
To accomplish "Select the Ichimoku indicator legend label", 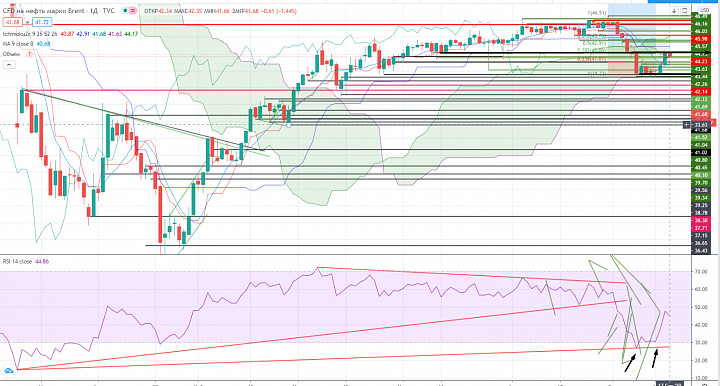I will (x=30, y=34).
